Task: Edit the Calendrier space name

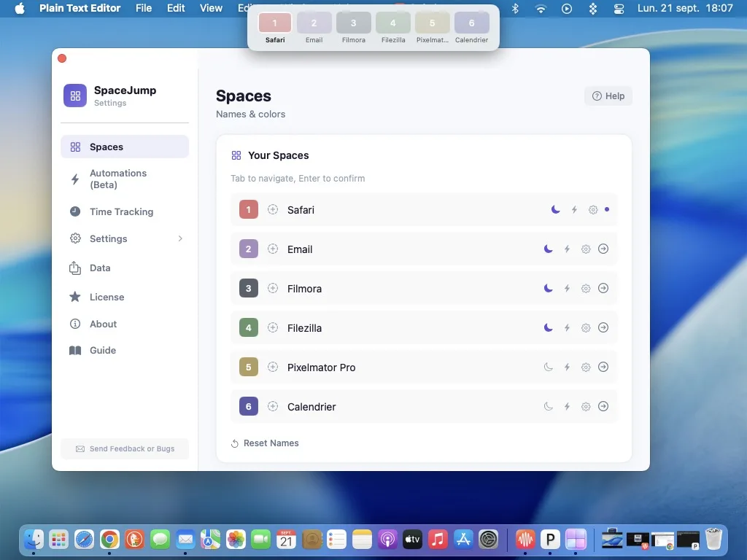Action: coord(311,407)
